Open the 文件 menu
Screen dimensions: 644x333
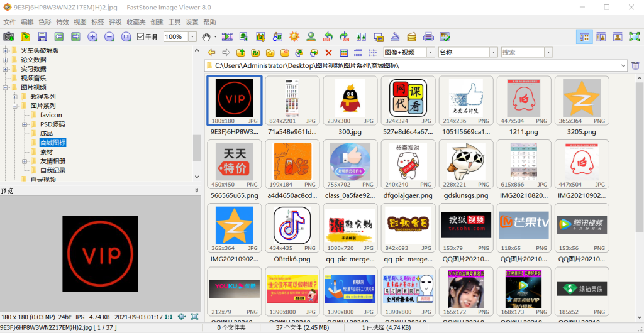click(9, 22)
